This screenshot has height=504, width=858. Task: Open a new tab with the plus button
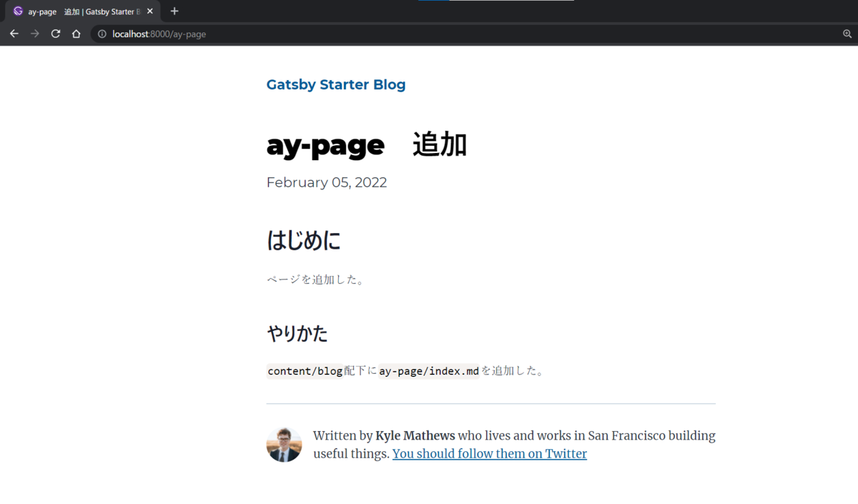(x=174, y=11)
